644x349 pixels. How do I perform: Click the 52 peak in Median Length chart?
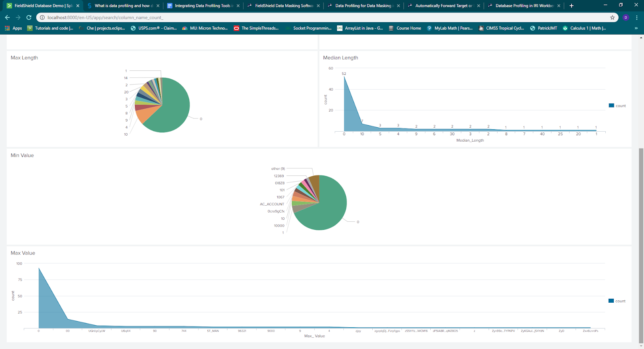[344, 76]
